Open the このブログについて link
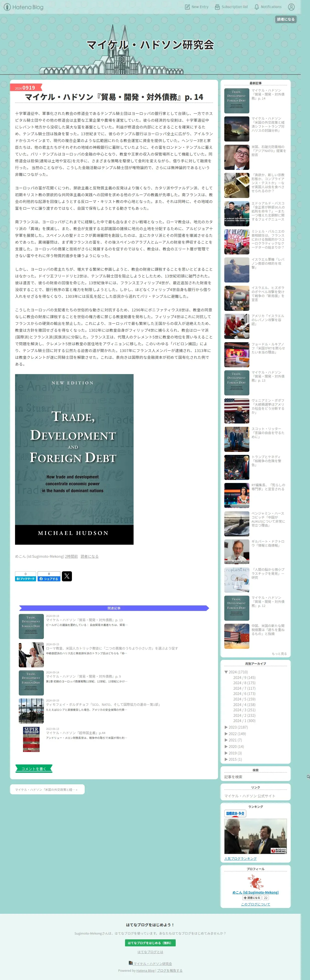This screenshot has height=980, width=310. point(256,904)
